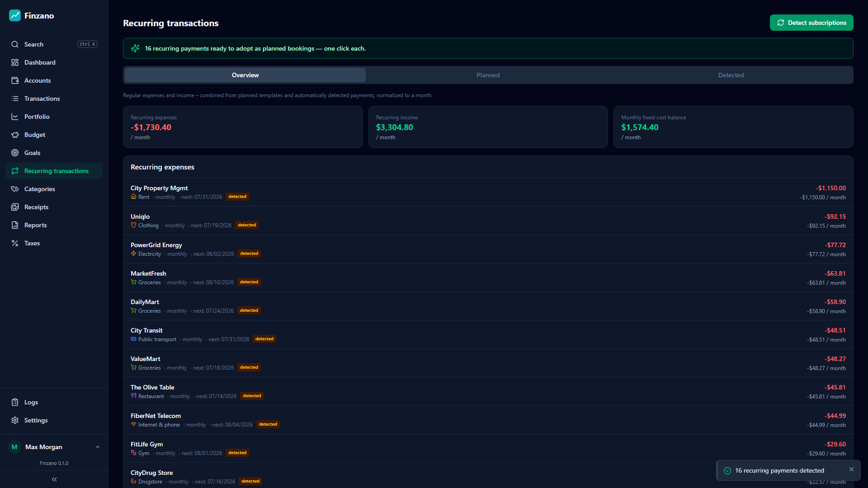Click the Finzano 0.1.0 version label
The image size is (868, 488).
click(x=54, y=463)
